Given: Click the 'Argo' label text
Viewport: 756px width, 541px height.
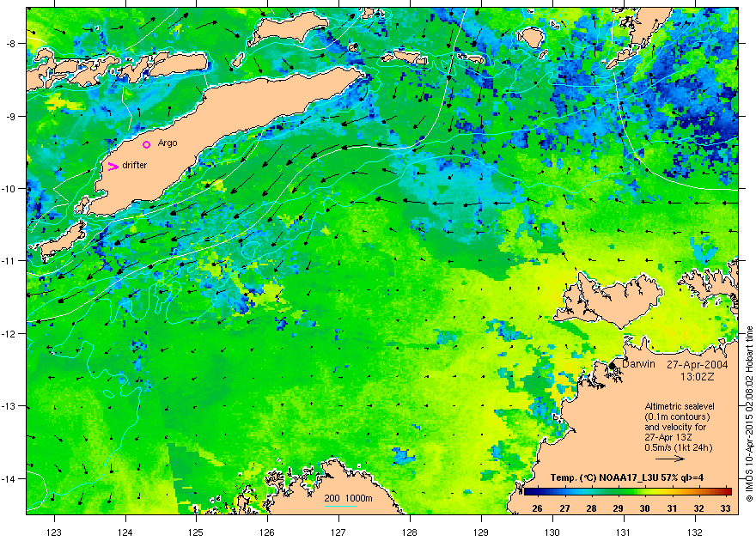Looking at the screenshot, I should tap(168, 143).
